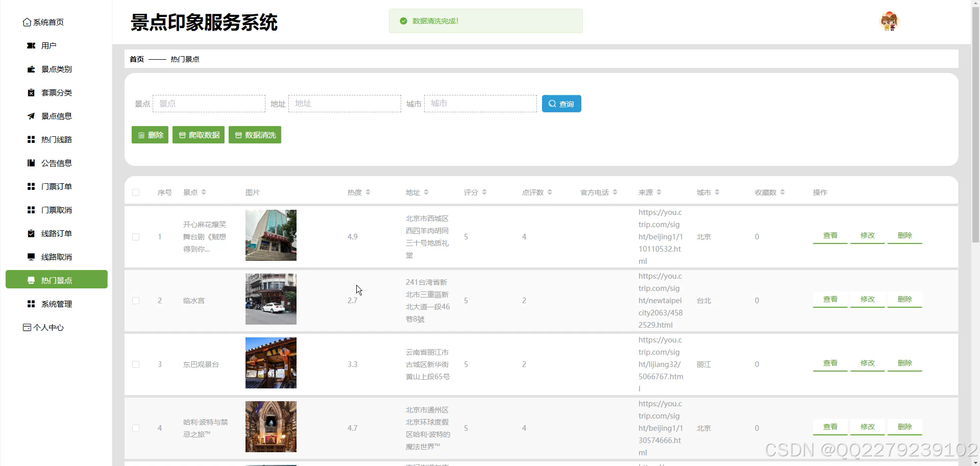Click the icon in 爬取数据 button
The height and width of the screenshot is (466, 980).
pyautogui.click(x=182, y=135)
